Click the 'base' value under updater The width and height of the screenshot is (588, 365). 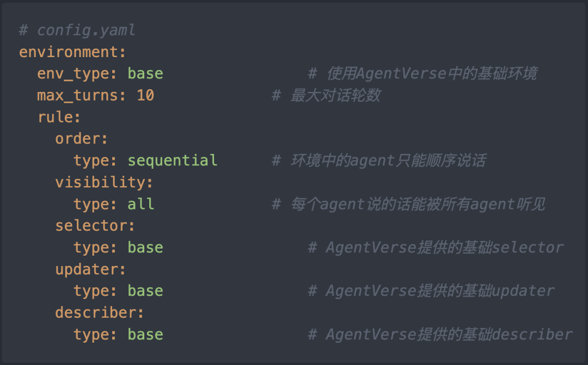[145, 291]
